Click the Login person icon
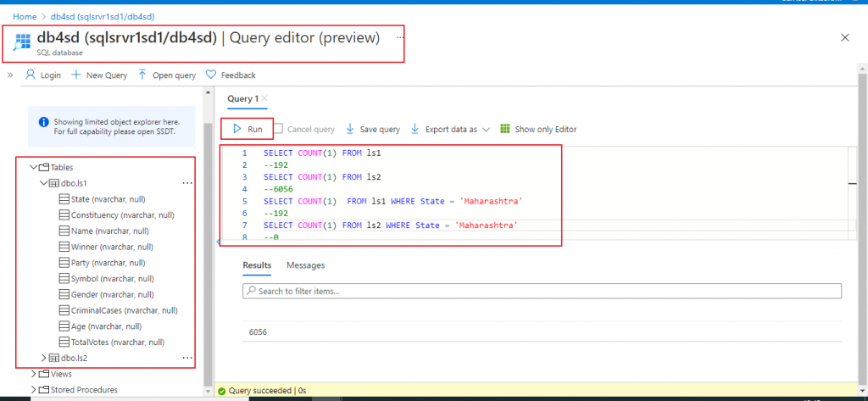This screenshot has height=401, width=868. tap(31, 75)
